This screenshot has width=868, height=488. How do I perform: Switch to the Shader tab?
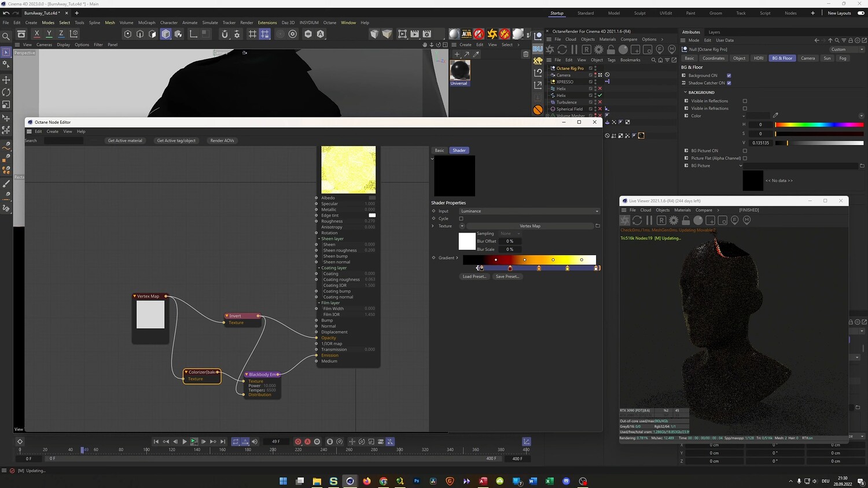click(459, 150)
